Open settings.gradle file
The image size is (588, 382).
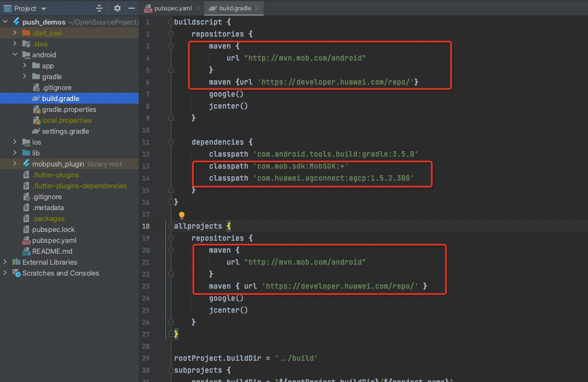click(66, 131)
